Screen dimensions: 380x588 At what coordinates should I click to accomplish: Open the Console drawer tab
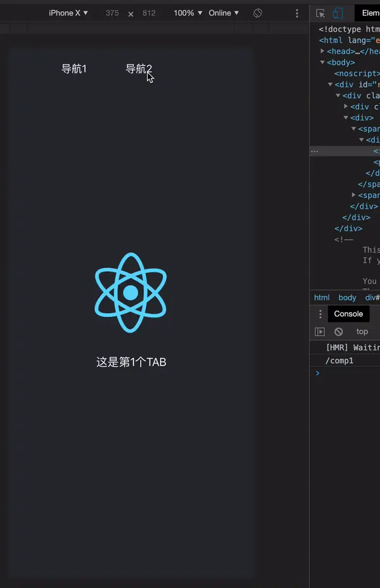[x=348, y=314]
